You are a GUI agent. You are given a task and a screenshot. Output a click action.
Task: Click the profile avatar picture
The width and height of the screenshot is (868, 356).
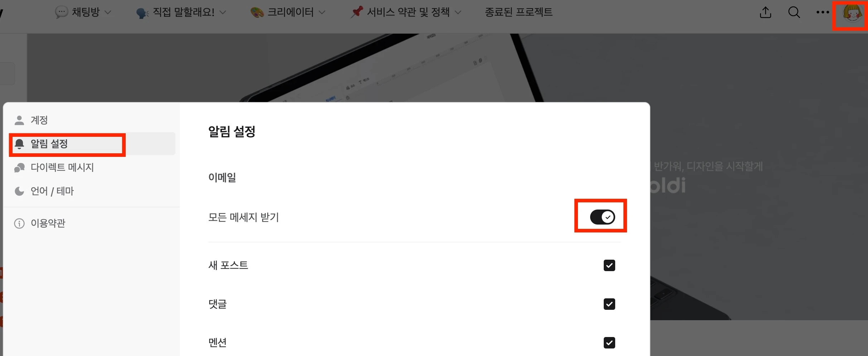click(852, 14)
